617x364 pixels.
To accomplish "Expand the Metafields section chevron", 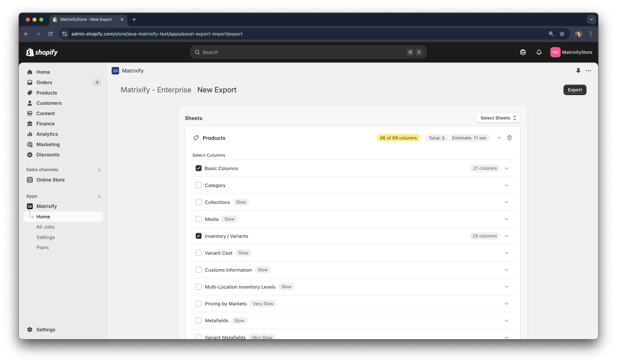I will pos(507,320).
